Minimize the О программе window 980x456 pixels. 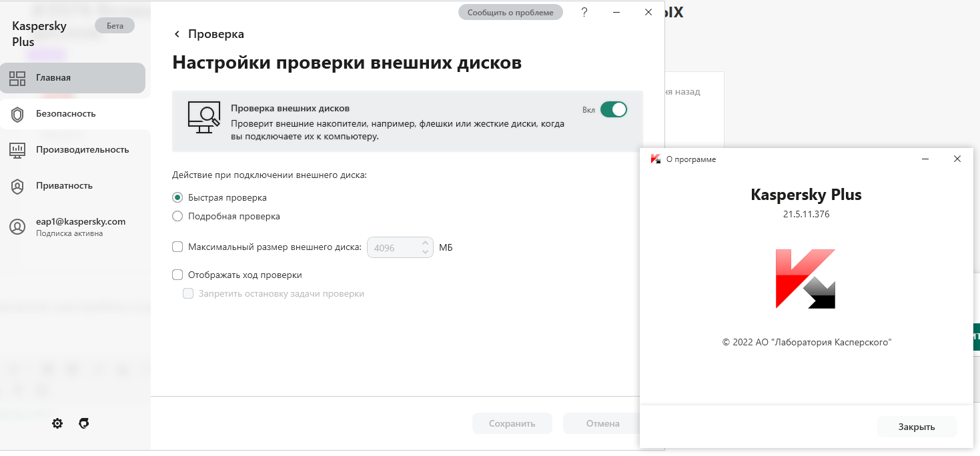coord(925,159)
